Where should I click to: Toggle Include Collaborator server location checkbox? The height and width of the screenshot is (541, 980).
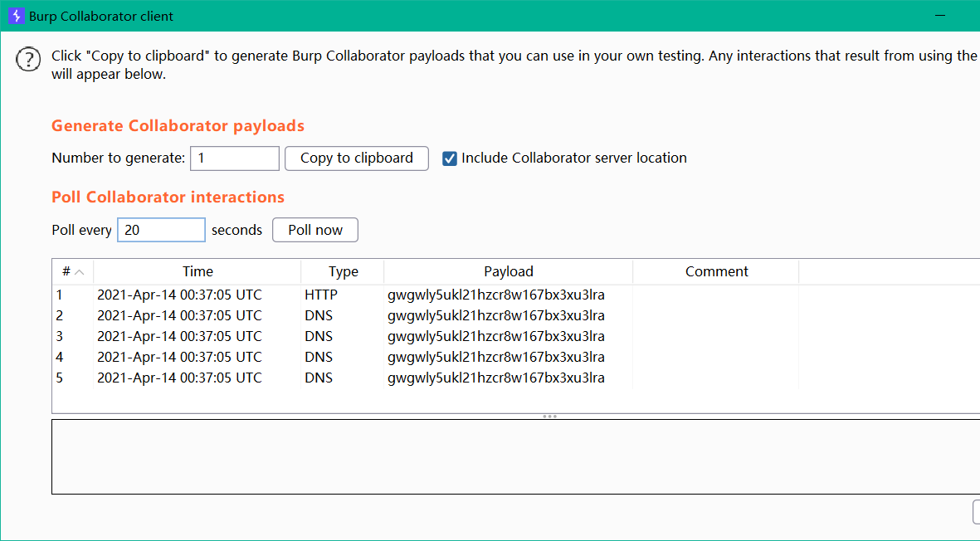pyautogui.click(x=450, y=158)
